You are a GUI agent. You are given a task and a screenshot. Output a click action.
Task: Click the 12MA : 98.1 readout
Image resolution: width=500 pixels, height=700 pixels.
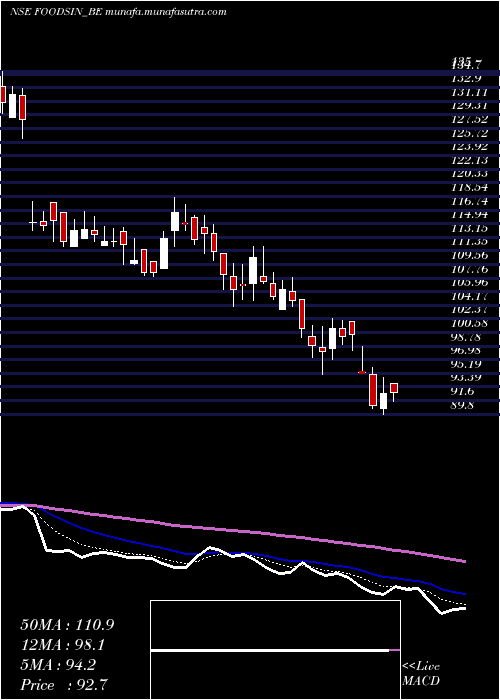click(x=64, y=645)
